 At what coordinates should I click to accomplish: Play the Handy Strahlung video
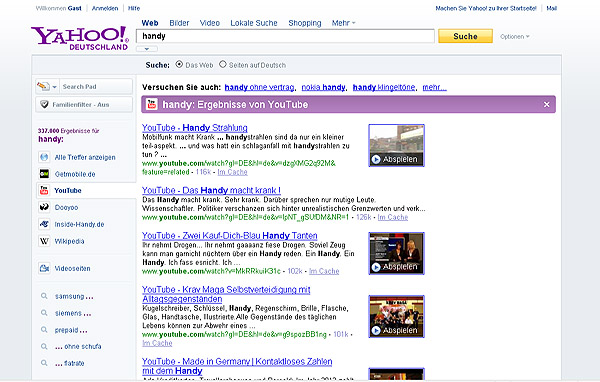coord(396,145)
